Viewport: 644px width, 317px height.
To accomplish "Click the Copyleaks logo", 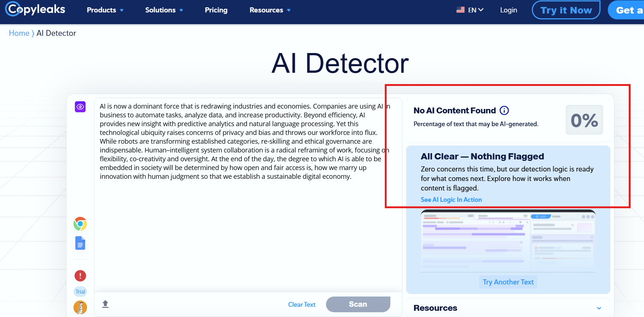I will click(35, 10).
